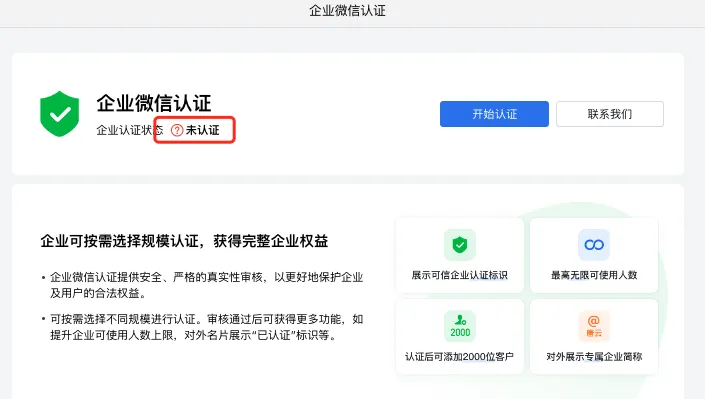Click the blue infinity icon above 最高无限可使用人数
This screenshot has height=399, width=705.
(x=593, y=245)
